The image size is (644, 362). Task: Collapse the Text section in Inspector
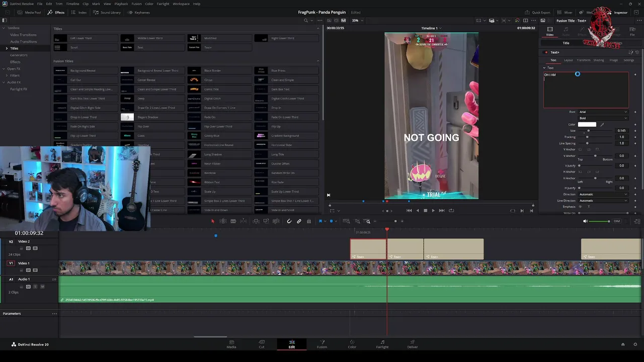[x=544, y=67]
